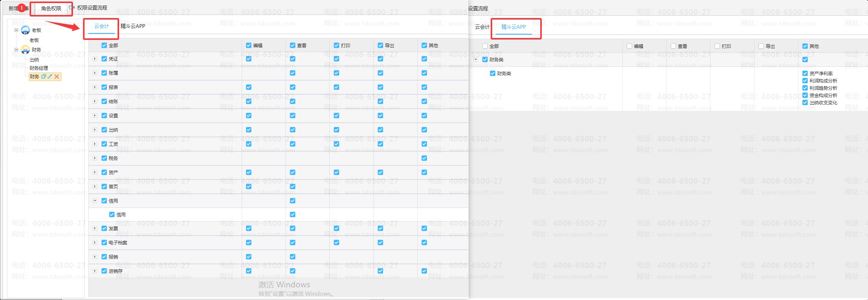Switch to the 角色权限 tab
The width and height of the screenshot is (868, 300).
pos(51,8)
